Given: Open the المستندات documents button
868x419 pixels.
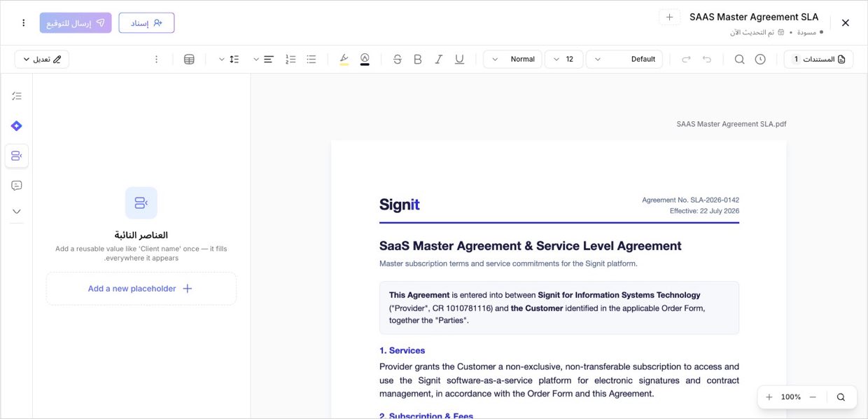Looking at the screenshot, I should 818,60.
